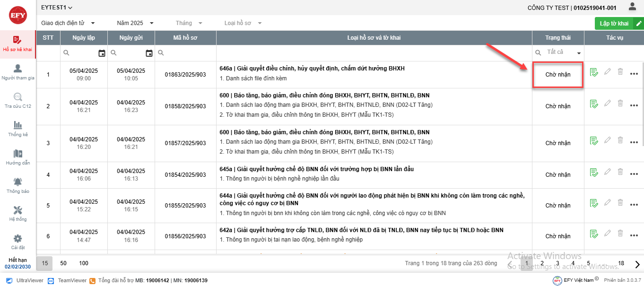Open calendar picker in Ngày lập filter
644x286 pixels.
[102, 53]
